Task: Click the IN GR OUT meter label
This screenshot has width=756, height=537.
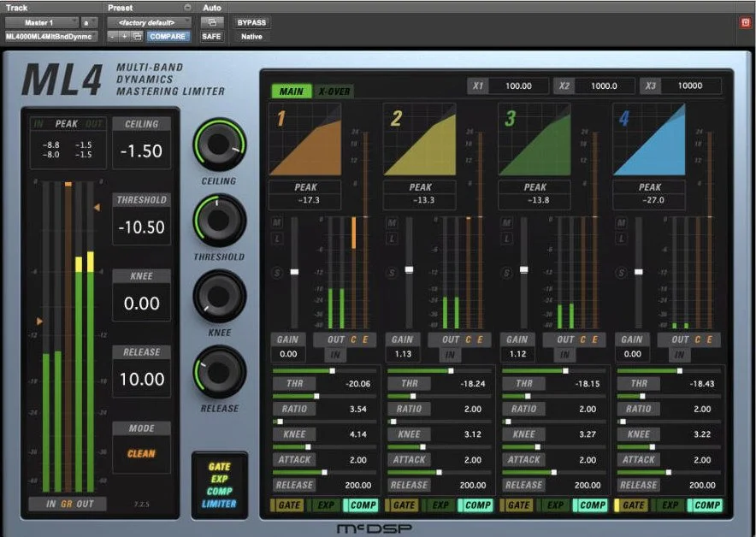Action: coord(69,504)
